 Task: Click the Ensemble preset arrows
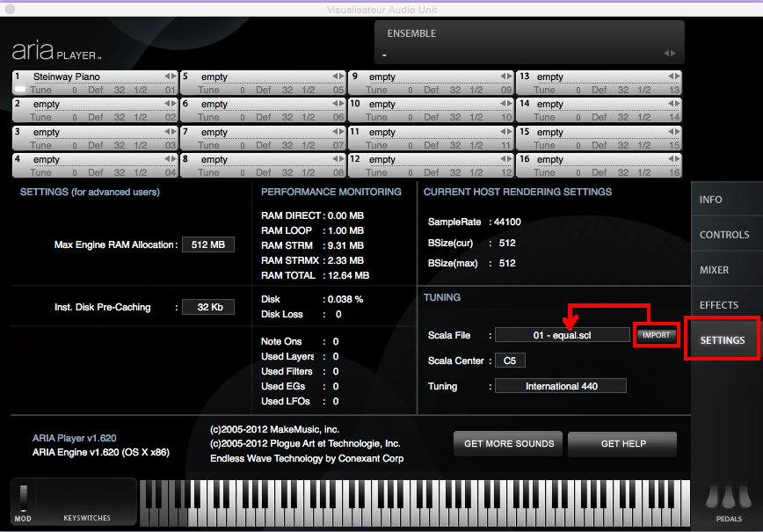pyautogui.click(x=672, y=53)
